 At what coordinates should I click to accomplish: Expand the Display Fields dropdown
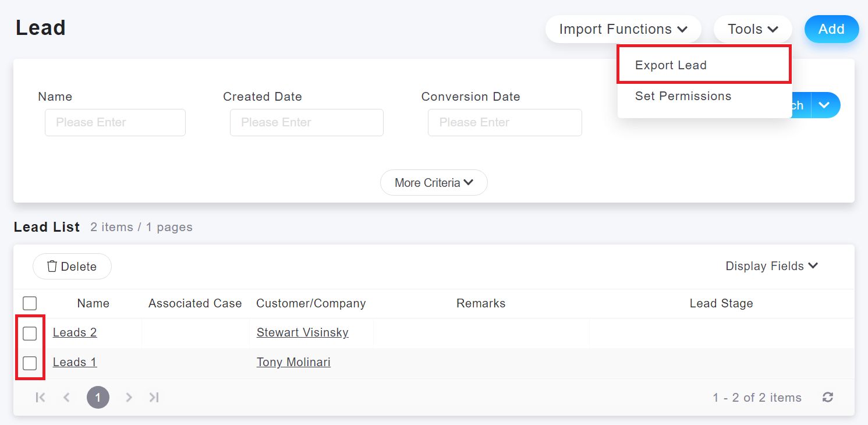point(771,266)
